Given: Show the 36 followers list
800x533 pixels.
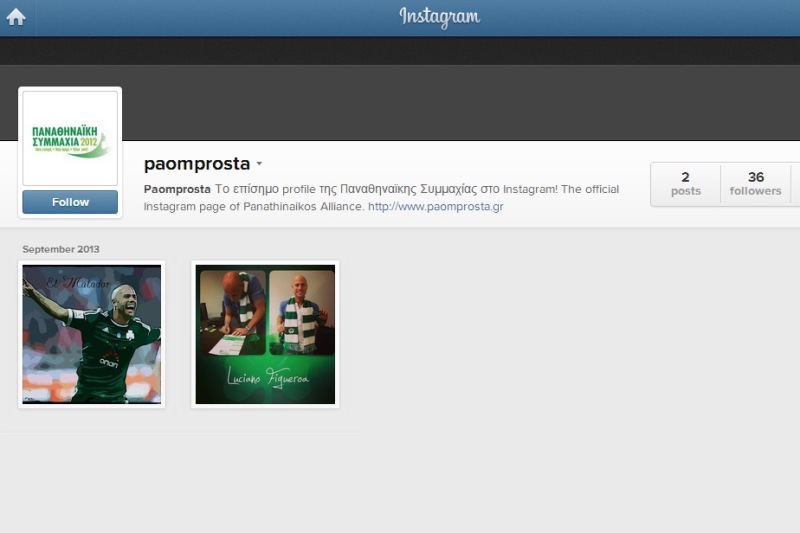Looking at the screenshot, I should pos(755,184).
